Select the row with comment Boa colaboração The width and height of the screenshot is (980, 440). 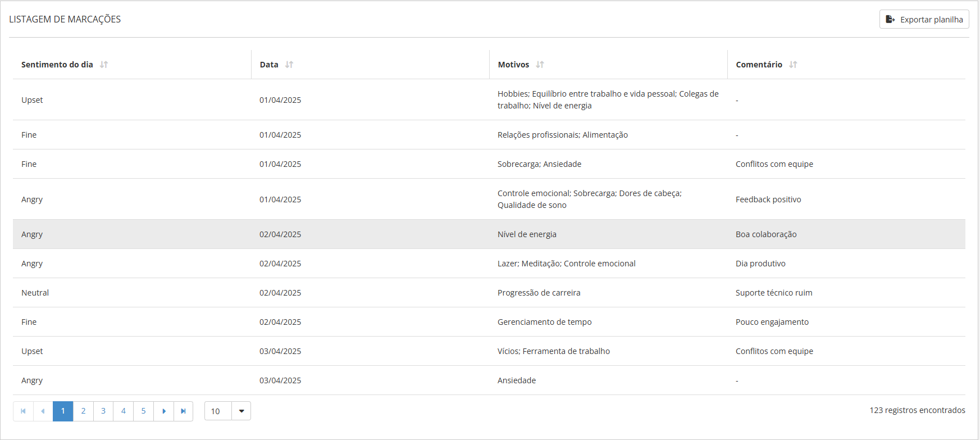pos(766,234)
